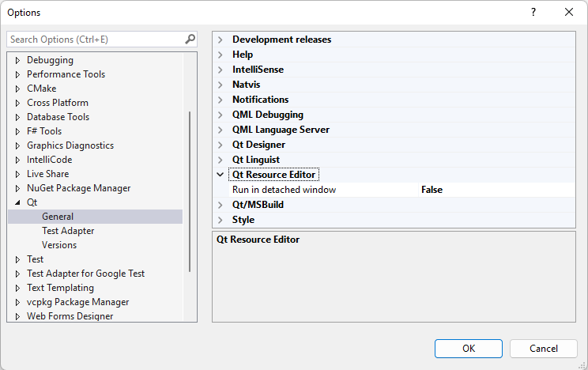The width and height of the screenshot is (588, 370).
Task: Expand the IntelliCode node
Action: 17,160
